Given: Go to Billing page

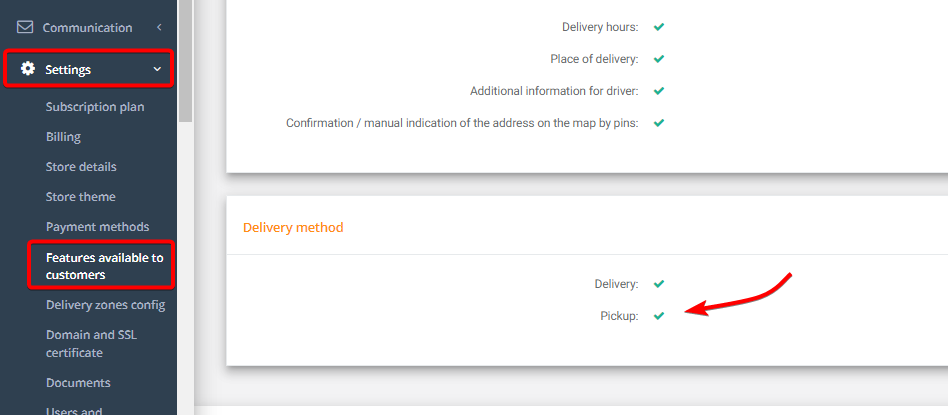Looking at the screenshot, I should click(x=63, y=136).
